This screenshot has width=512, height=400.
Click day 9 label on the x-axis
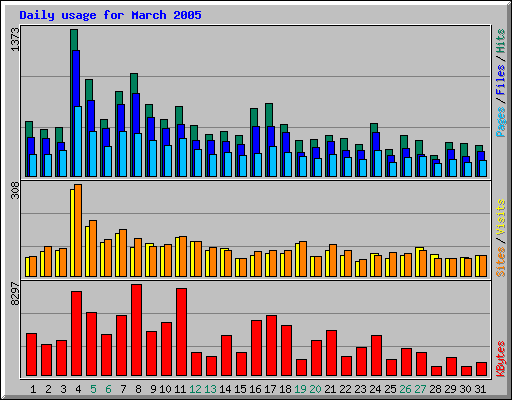(x=153, y=389)
